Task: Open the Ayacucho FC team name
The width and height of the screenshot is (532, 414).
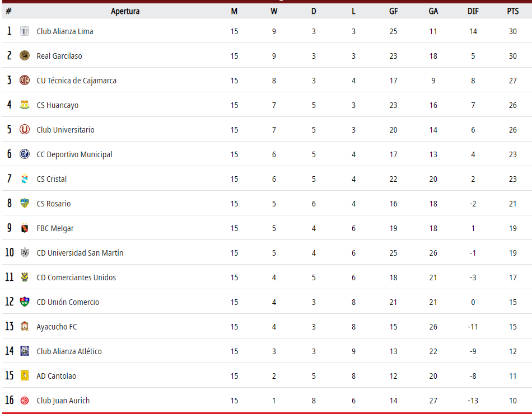Action: coord(57,327)
